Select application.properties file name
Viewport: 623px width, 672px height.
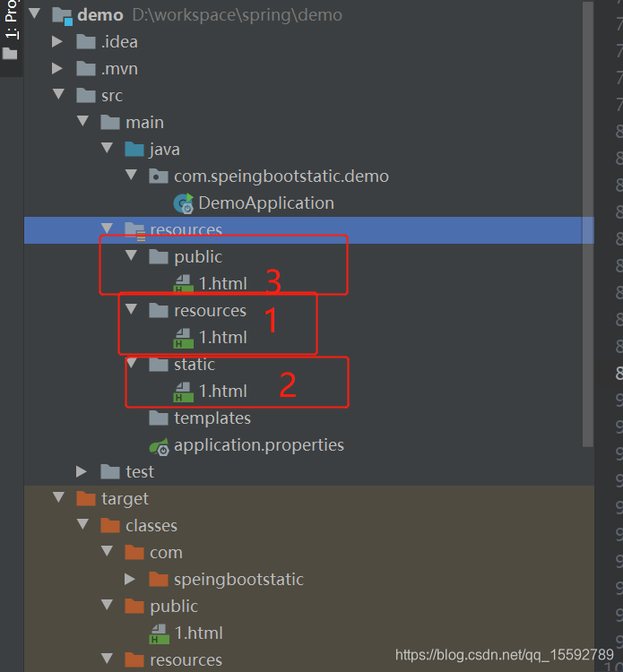click(x=259, y=445)
